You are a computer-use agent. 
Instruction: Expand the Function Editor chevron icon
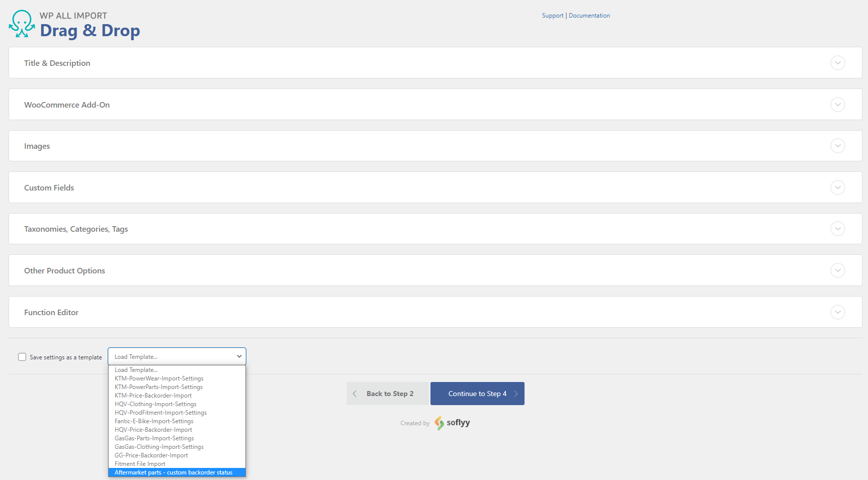[x=837, y=312]
